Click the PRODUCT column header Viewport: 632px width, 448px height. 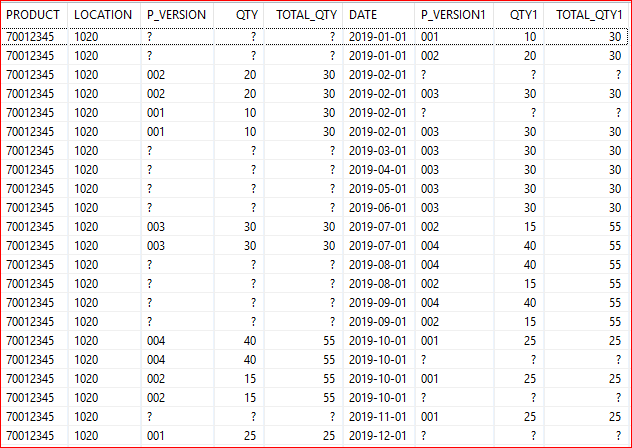(33, 15)
